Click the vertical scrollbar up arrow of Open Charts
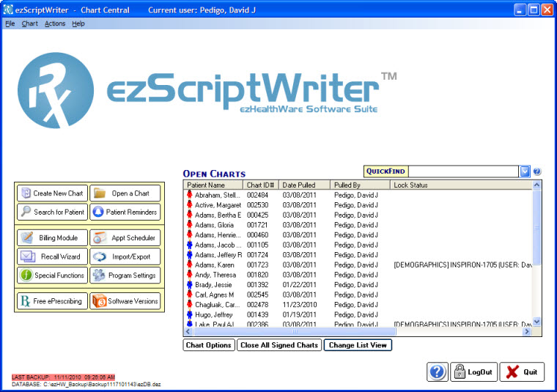Screen dimensions: 557x392 point(536,185)
